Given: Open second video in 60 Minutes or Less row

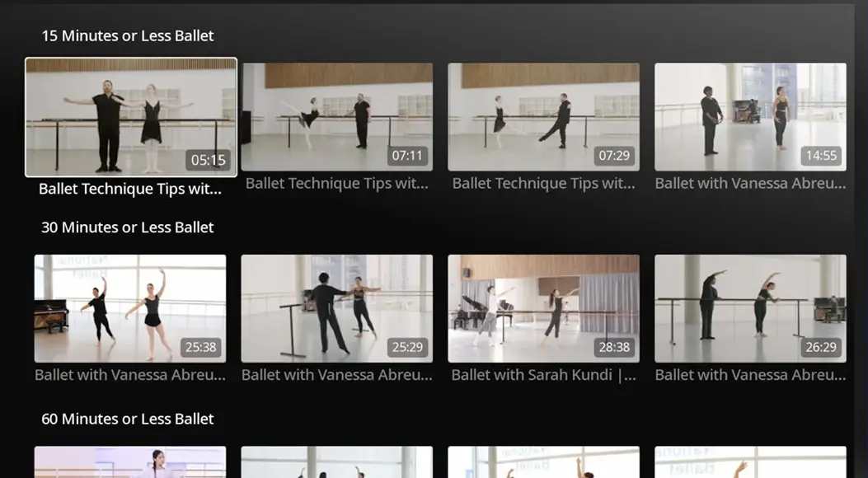Looking at the screenshot, I should (x=337, y=462).
